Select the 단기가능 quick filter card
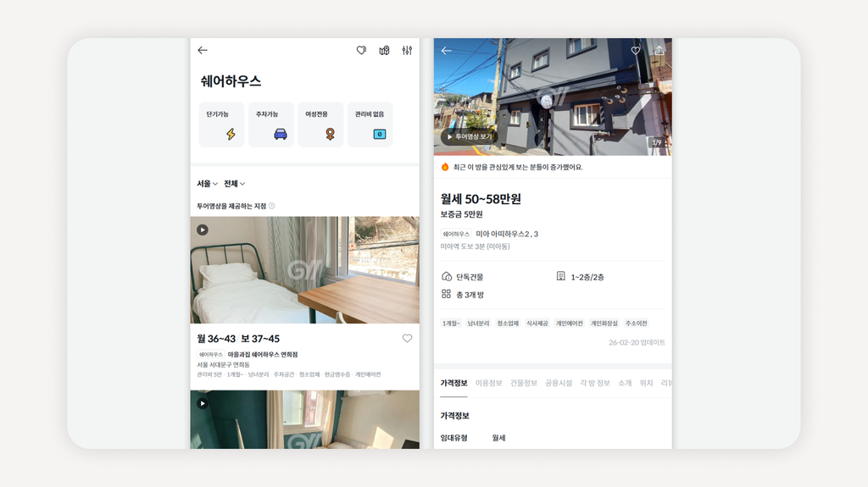The width and height of the screenshot is (868, 487). (x=221, y=125)
